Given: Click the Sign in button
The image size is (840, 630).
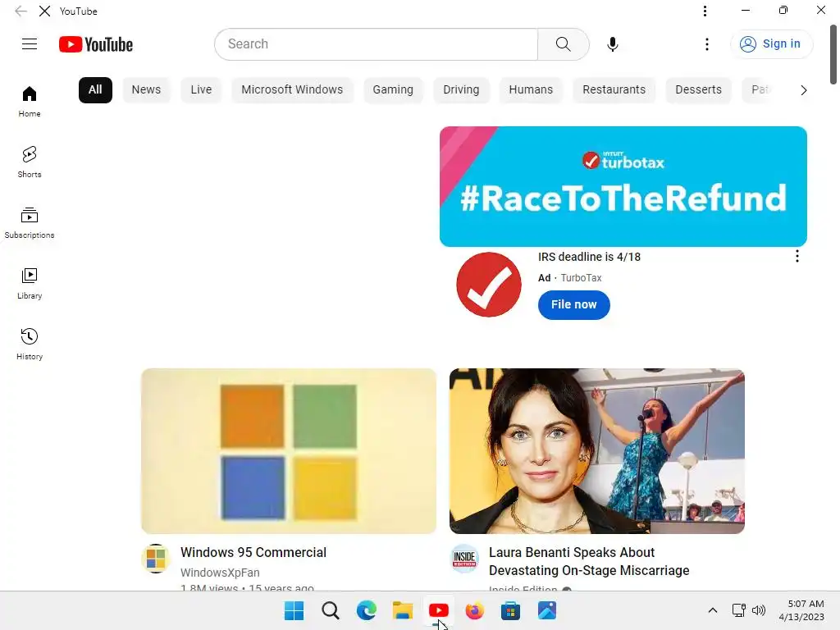Looking at the screenshot, I should click(771, 44).
